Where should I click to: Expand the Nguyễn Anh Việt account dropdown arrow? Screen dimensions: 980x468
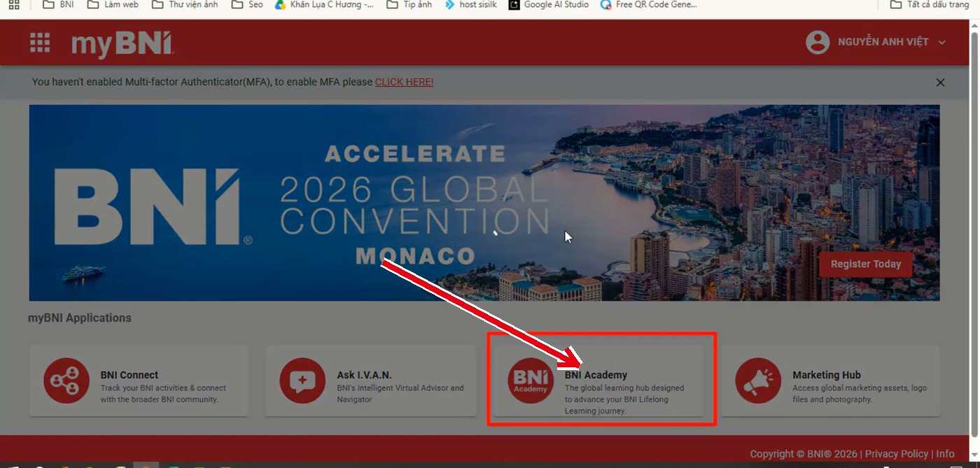(942, 43)
